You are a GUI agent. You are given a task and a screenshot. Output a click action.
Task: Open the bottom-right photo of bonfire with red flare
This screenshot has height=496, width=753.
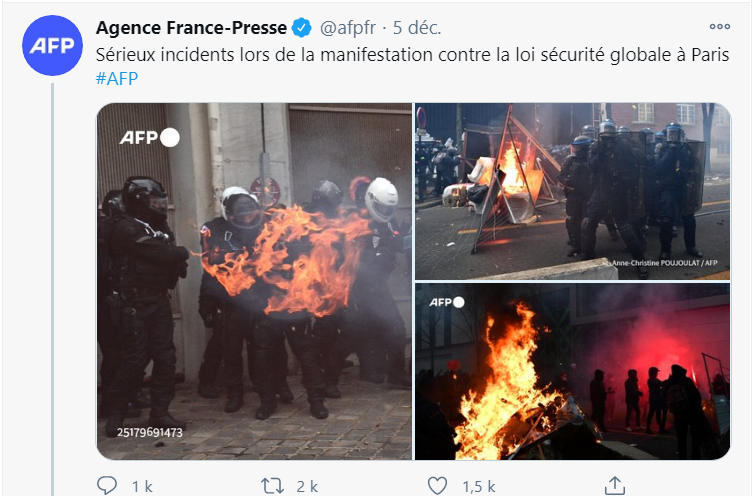(x=572, y=371)
